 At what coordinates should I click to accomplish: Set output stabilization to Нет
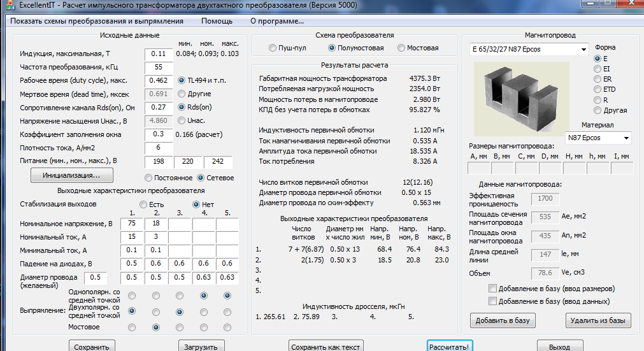coord(196,204)
